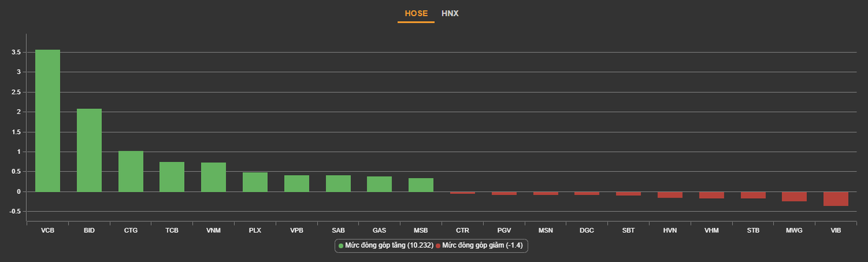This screenshot has width=868, height=262.
Task: Click the HVN axis label
Action: [x=669, y=230]
